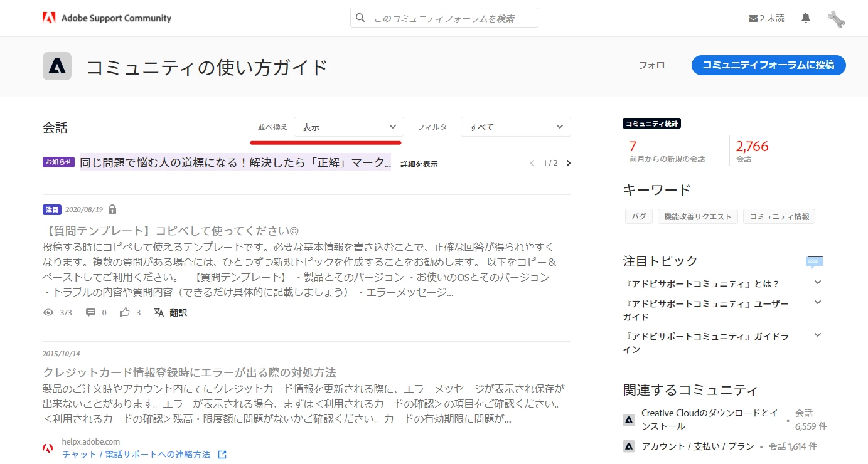Open the wrench profile avatar
The width and height of the screenshot is (868, 464).
pyautogui.click(x=836, y=19)
